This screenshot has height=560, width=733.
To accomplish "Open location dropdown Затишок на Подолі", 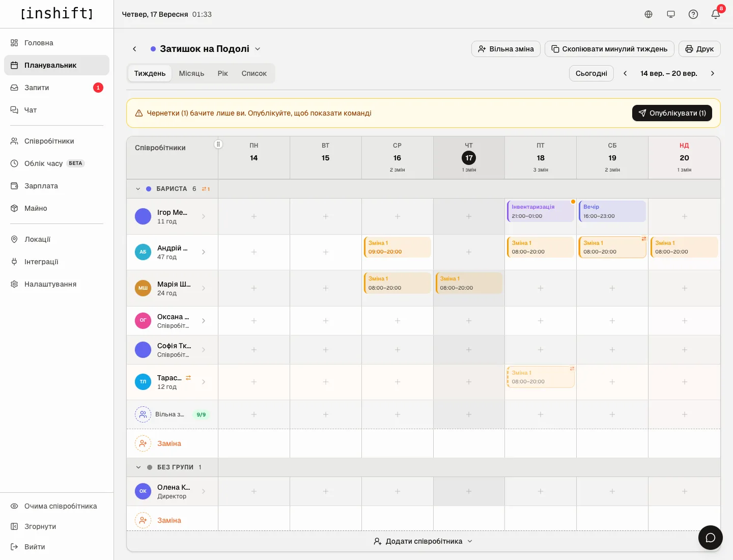I will click(x=206, y=49).
